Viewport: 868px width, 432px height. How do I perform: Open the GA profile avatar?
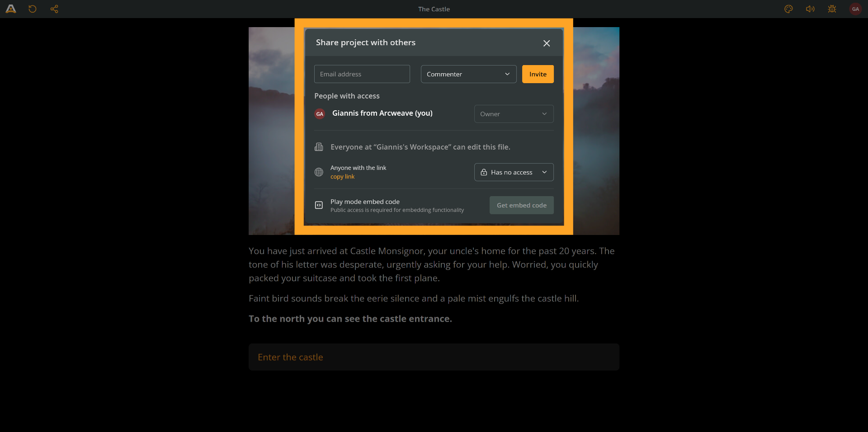(855, 9)
